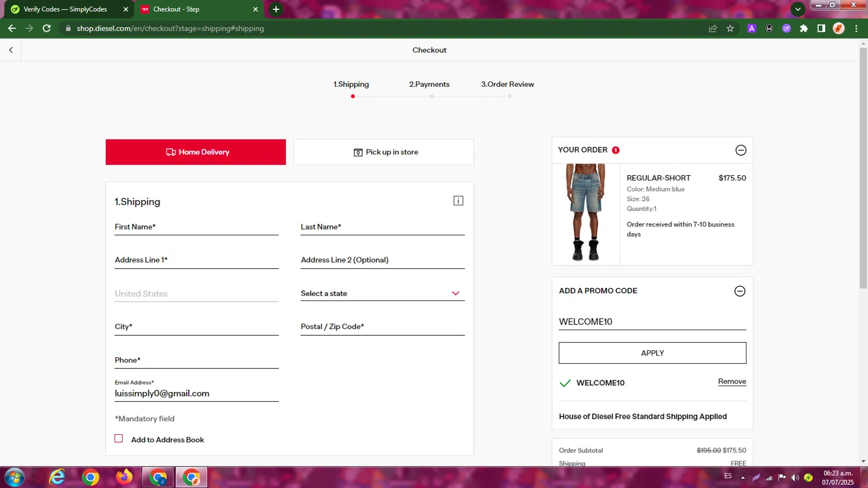Viewport: 868px width, 488px height.
Task: Click Free Standard Shipping Applied message
Action: point(643,416)
